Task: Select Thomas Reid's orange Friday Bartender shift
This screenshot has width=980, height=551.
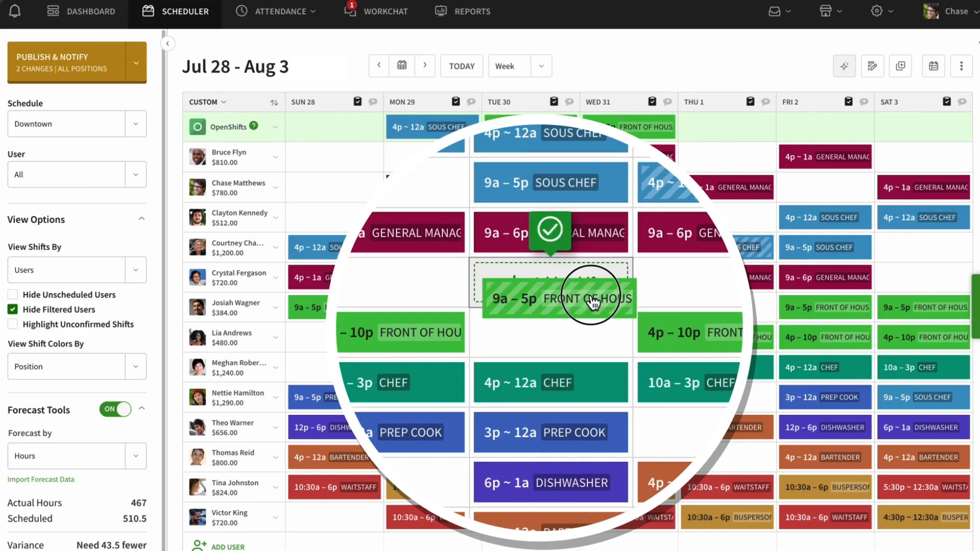Action: point(825,457)
